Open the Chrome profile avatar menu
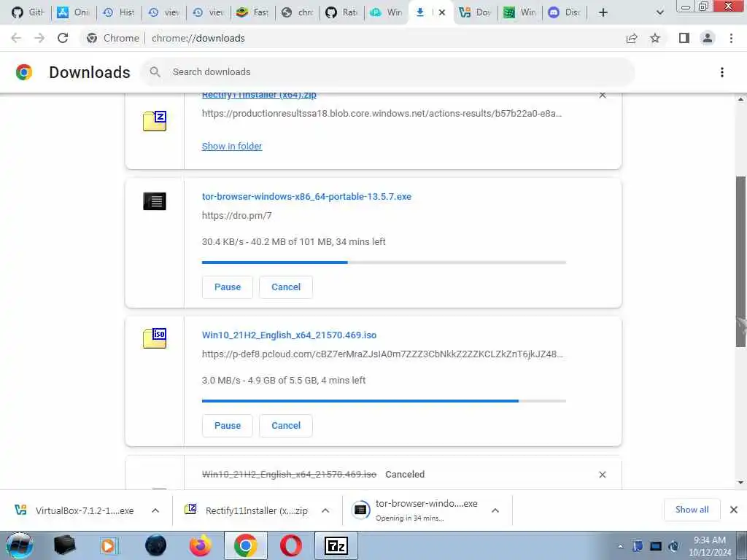Image resolution: width=747 pixels, height=560 pixels. tap(708, 38)
